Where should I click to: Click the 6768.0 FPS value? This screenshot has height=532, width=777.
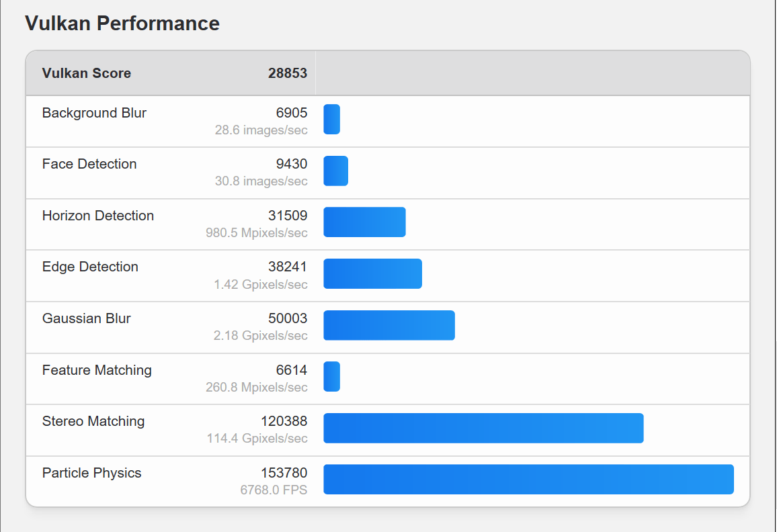point(274,490)
